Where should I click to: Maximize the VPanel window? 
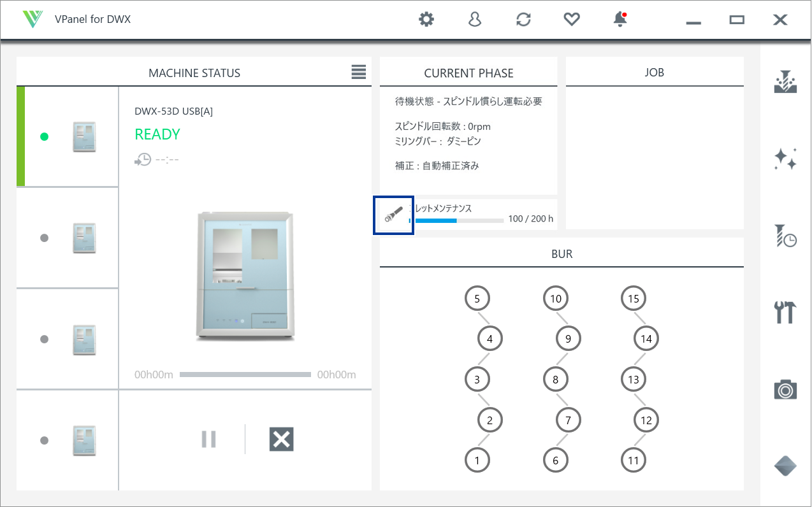tap(737, 20)
